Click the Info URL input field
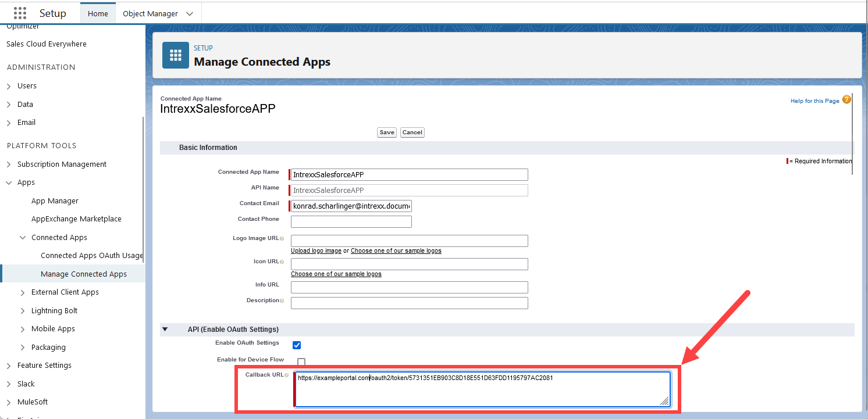The image size is (868, 419). click(x=410, y=287)
